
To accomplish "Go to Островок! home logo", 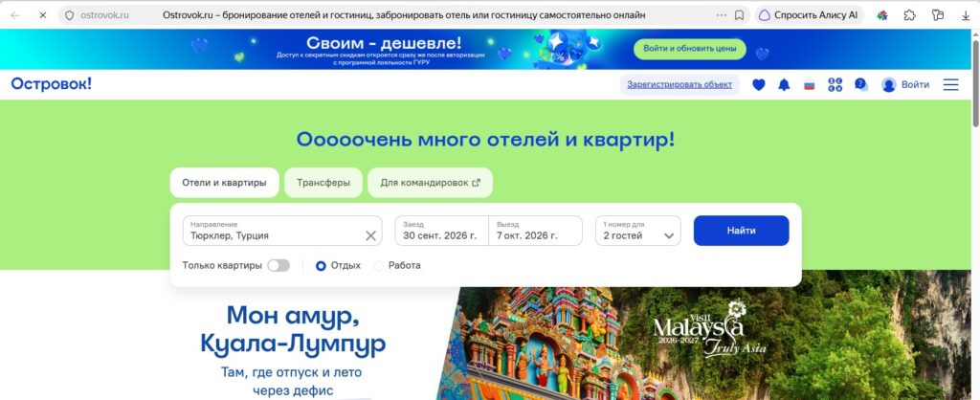I will point(52,84).
